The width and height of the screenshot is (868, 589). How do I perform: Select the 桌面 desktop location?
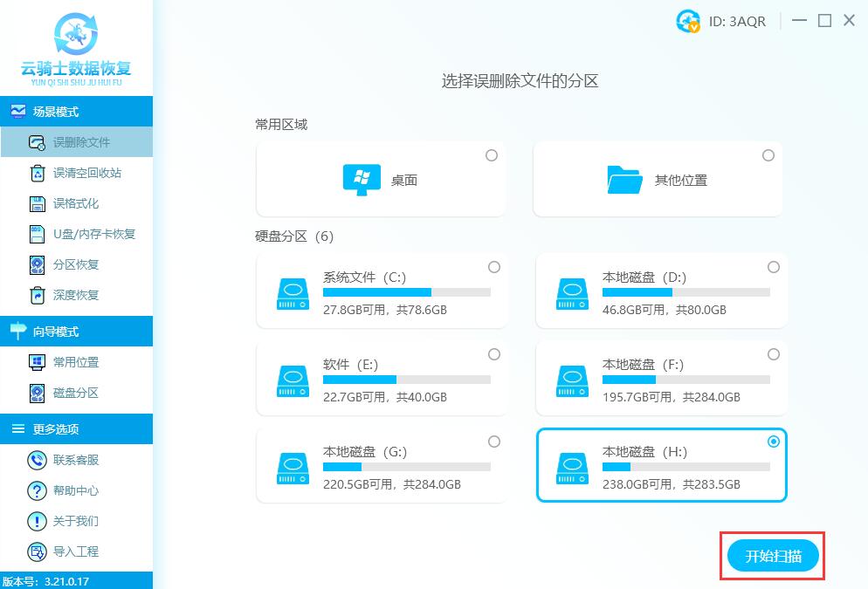point(381,178)
